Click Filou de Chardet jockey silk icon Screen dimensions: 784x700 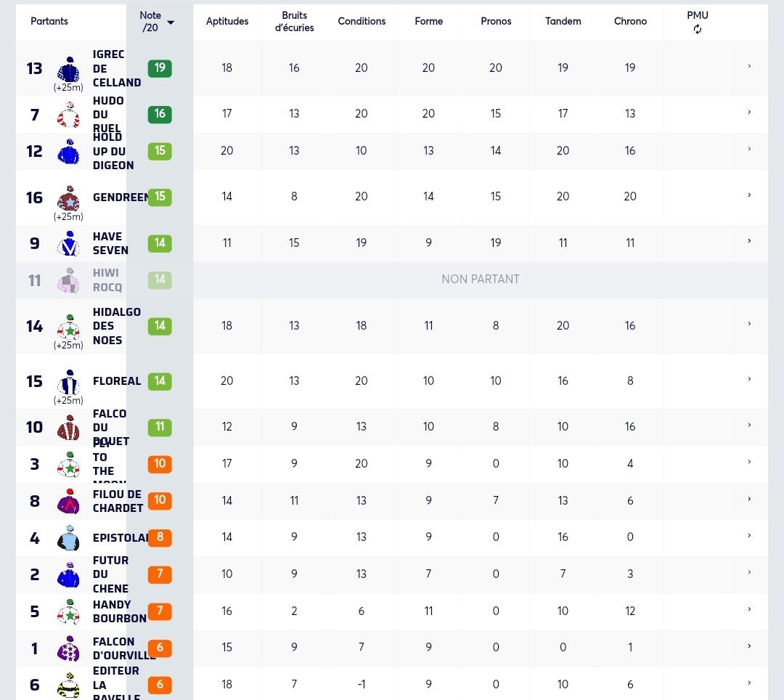pos(68,501)
